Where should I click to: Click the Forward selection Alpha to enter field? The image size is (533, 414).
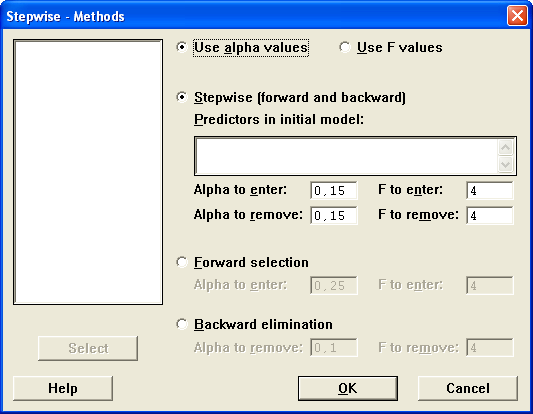pos(334,285)
